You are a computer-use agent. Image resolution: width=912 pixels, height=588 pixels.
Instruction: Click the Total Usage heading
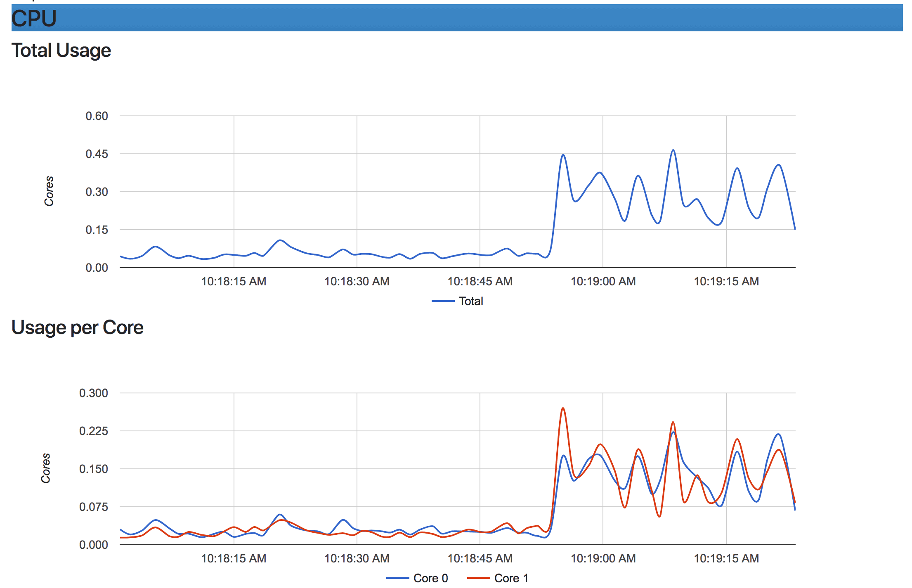(x=61, y=51)
